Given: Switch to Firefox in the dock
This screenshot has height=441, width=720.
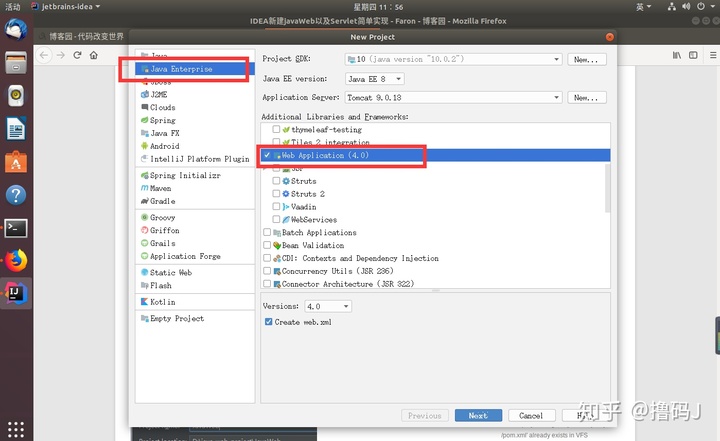Looking at the screenshot, I should 16,261.
